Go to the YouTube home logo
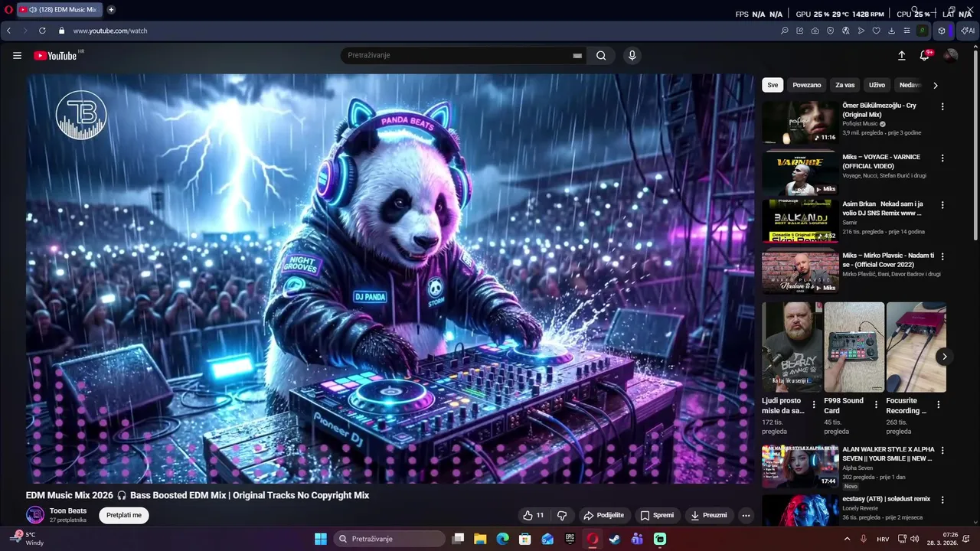 [55, 55]
